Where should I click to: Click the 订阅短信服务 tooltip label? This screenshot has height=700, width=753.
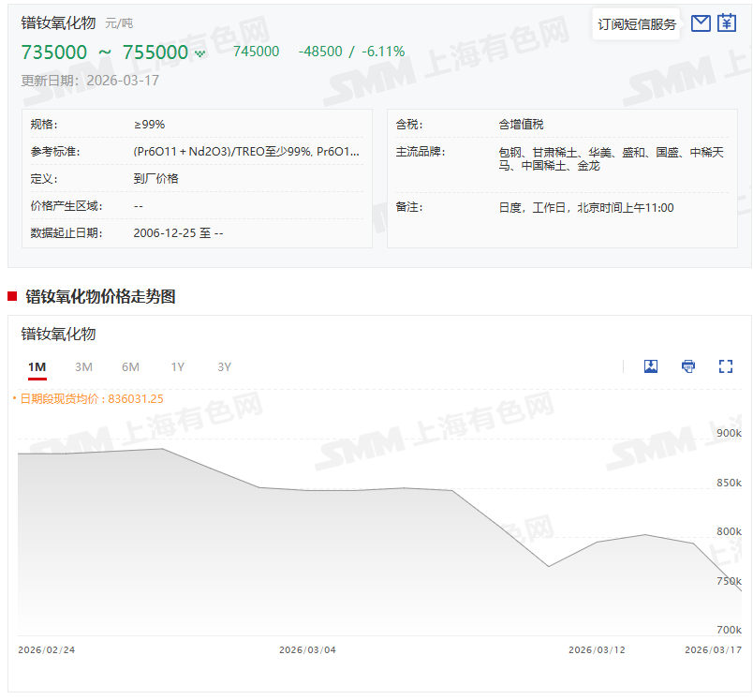click(x=637, y=24)
